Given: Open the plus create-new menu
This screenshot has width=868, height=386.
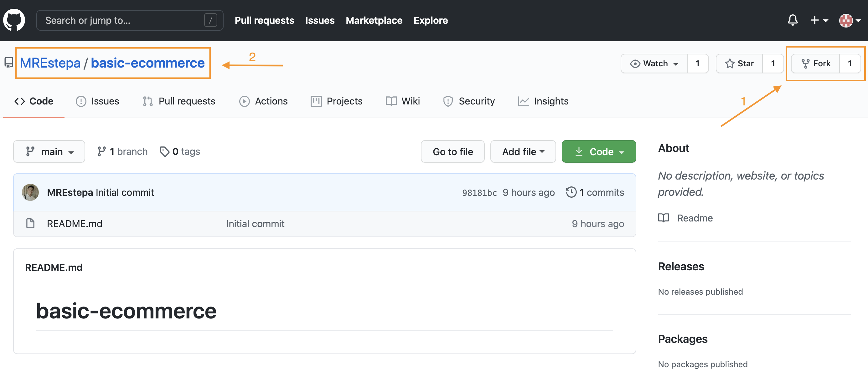Looking at the screenshot, I should tap(819, 20).
